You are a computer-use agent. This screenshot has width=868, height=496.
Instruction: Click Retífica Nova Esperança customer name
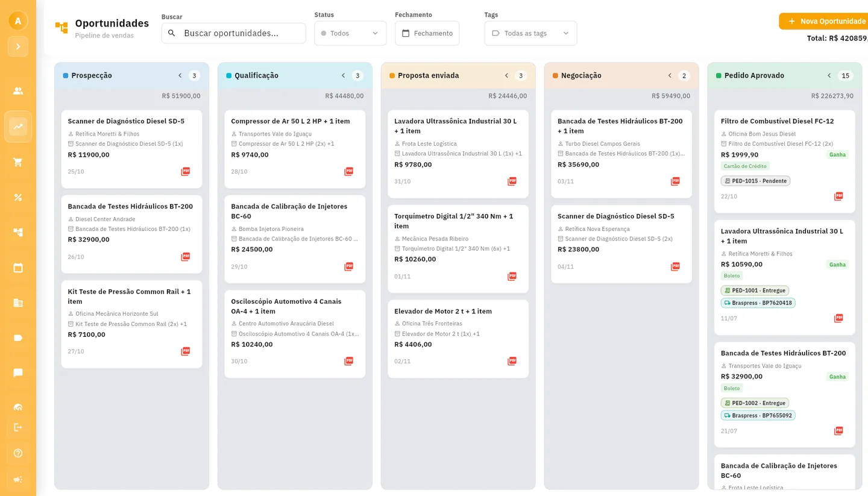(x=597, y=229)
